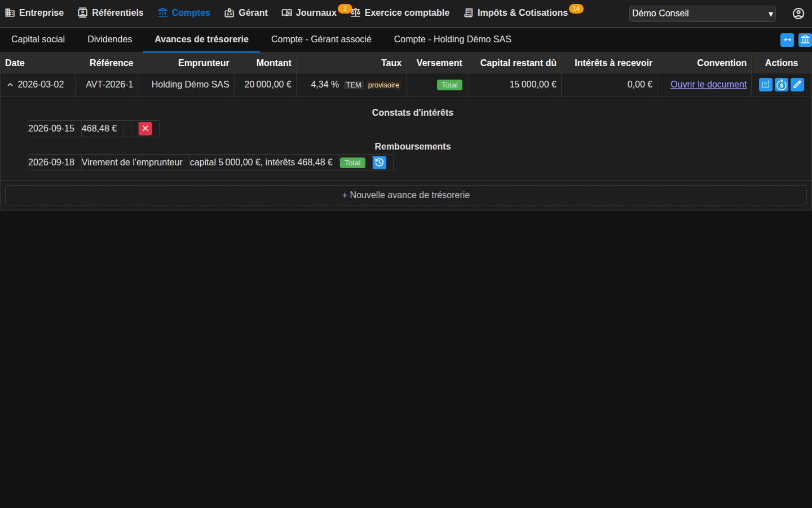Image resolution: width=812 pixels, height=508 pixels.
Task: Collapse the 2026-03-02 advance row
Action: (x=10, y=85)
